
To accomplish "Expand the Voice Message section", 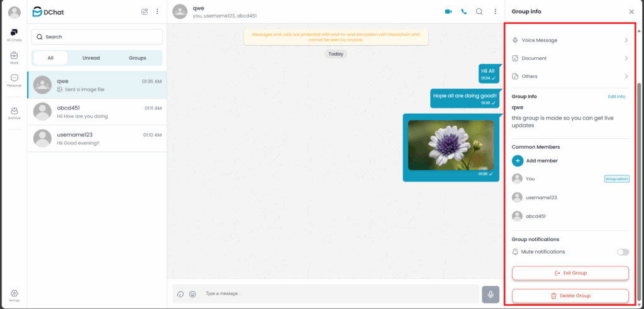I will [570, 40].
